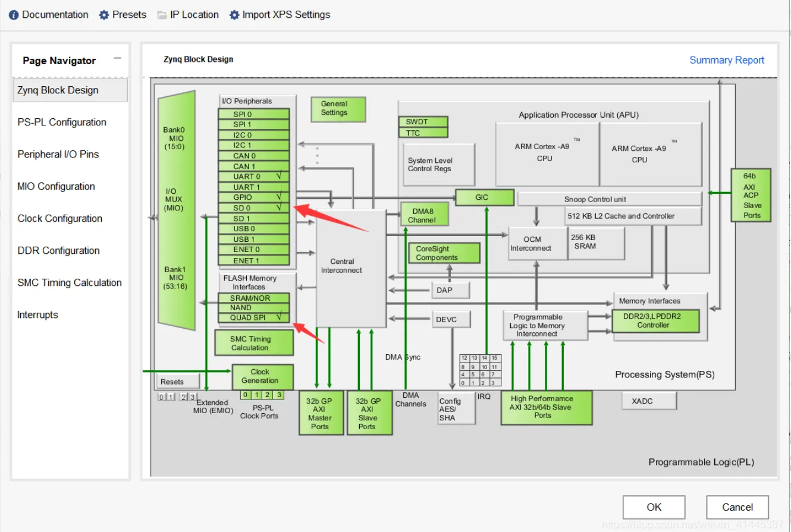Screen dimensions: 791x532
Task: Click the SWDT block
Action: point(423,122)
